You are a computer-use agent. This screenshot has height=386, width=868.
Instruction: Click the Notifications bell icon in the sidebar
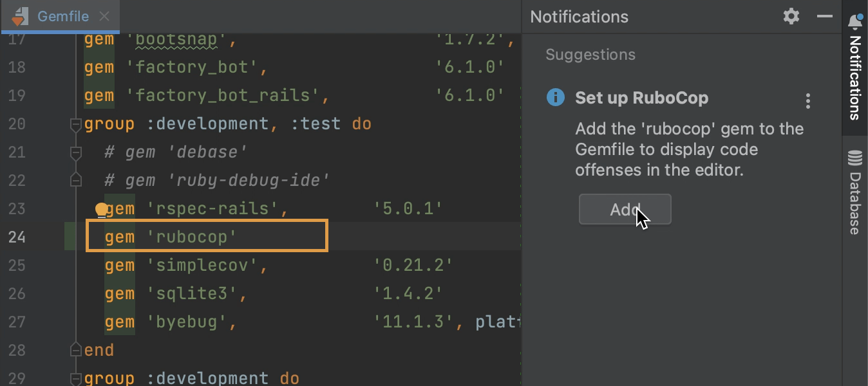point(855,21)
